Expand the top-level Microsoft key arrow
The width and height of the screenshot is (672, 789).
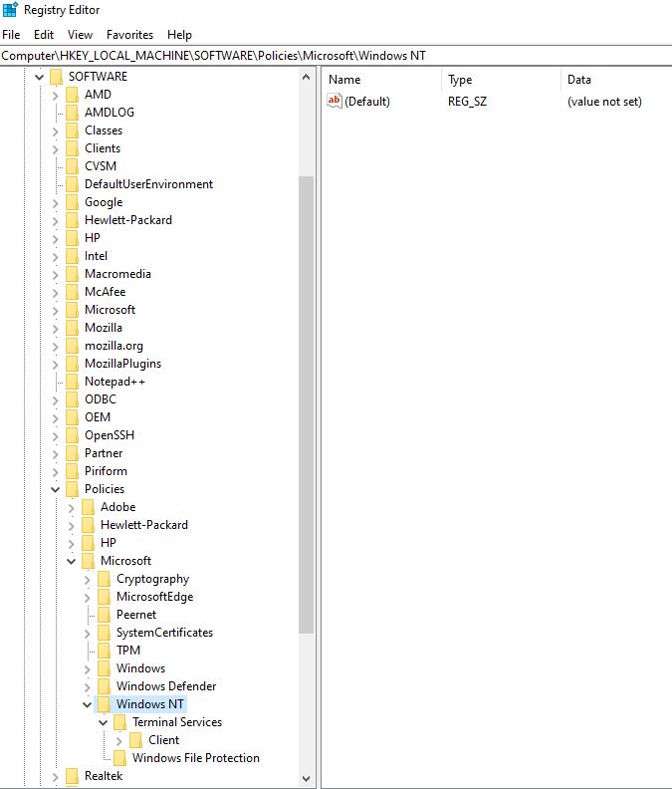tap(56, 311)
